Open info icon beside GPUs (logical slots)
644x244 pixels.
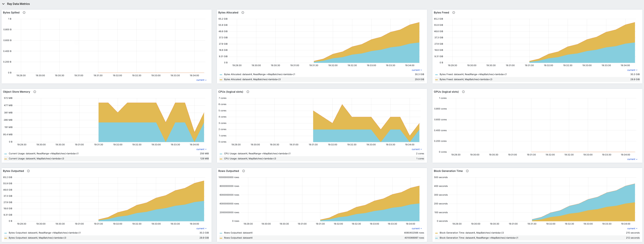(463, 92)
